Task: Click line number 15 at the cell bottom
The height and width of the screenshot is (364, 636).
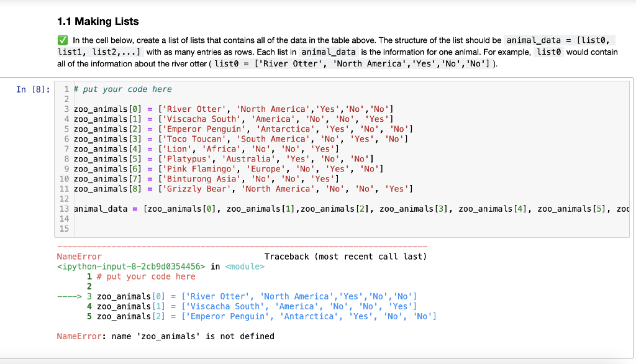Action: 66,228
